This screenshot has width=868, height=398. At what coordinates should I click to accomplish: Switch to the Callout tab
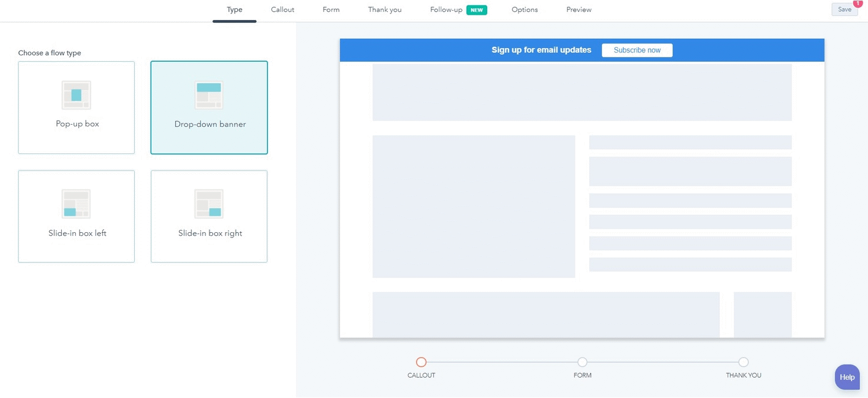(282, 10)
